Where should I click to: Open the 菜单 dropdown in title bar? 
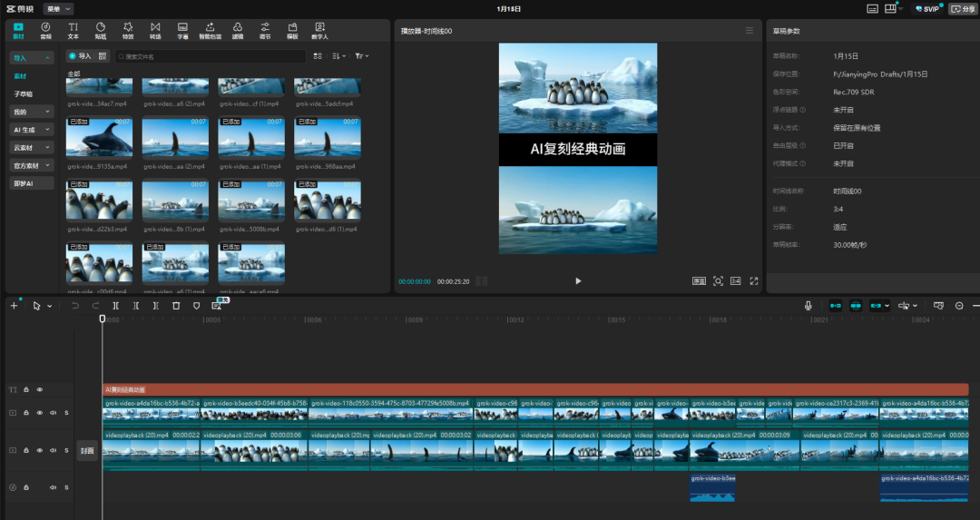57,8
